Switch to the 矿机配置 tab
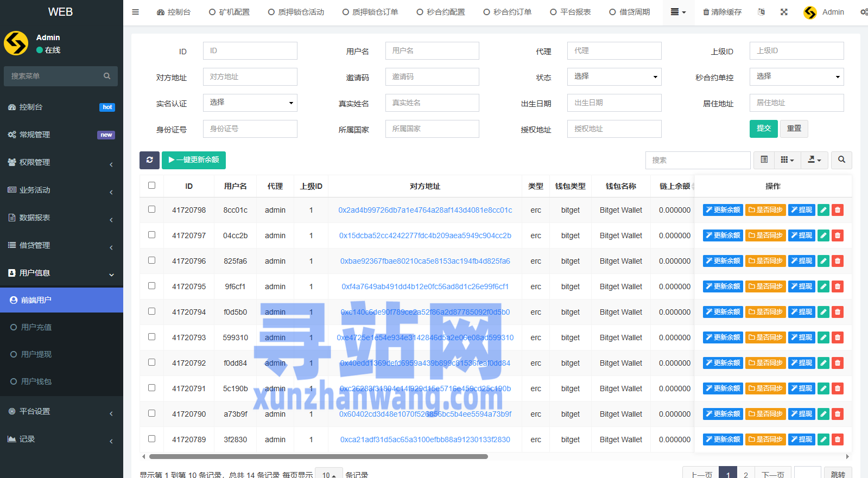The image size is (868, 478). (x=229, y=12)
